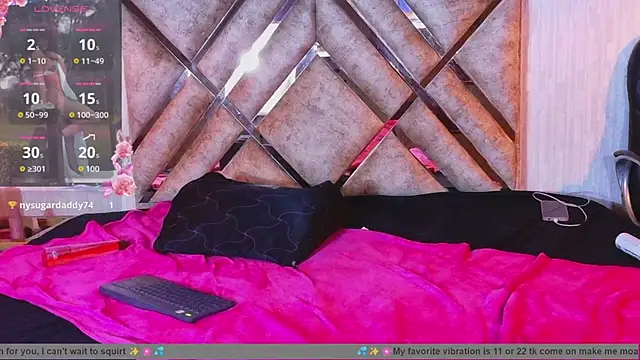
Task: Click the coin icon beside 100~300
Action: point(72,115)
